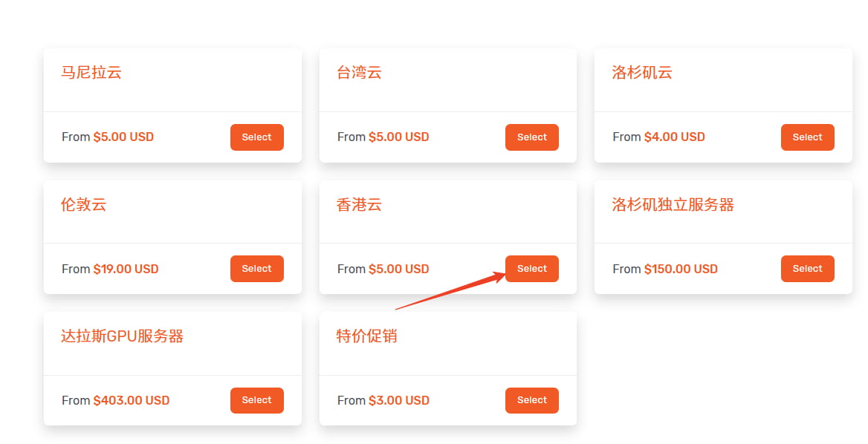Choose Select for 洛杉矶云 plan
868x444 pixels.
point(807,137)
